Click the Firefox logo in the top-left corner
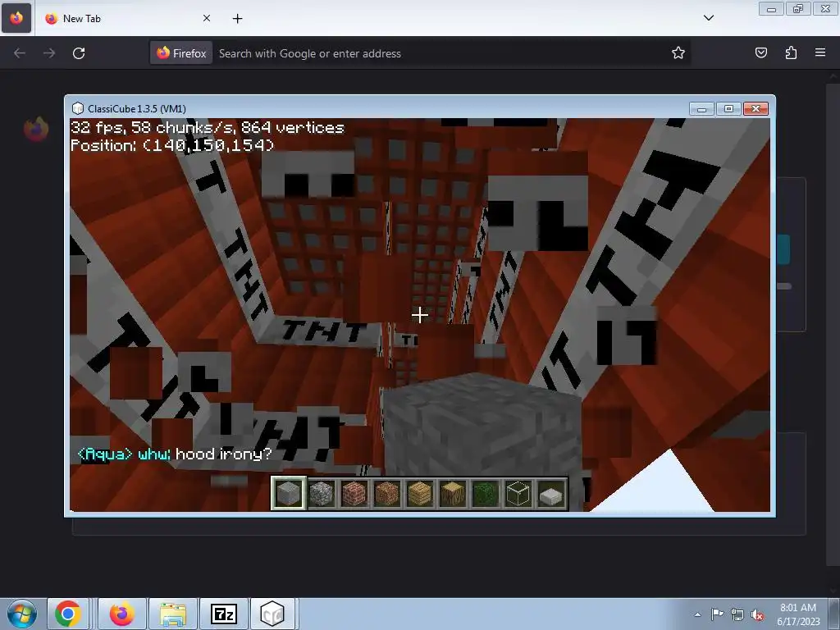The height and width of the screenshot is (630, 840). (16, 18)
